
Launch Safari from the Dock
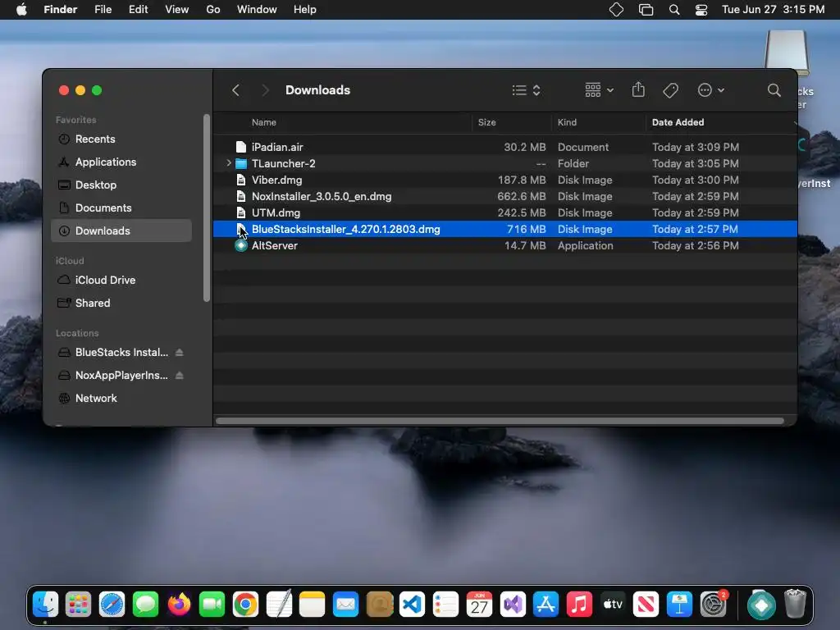tap(112, 605)
